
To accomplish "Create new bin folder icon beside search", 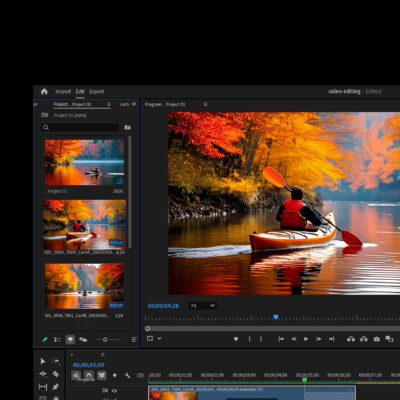I will tap(127, 127).
